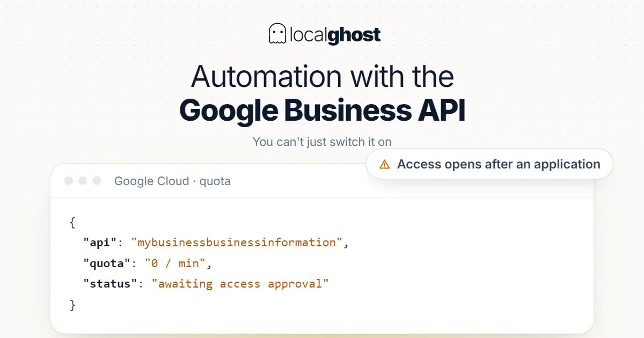Click the "awaiting access approval" value
The width and height of the screenshot is (644, 338).
240,284
